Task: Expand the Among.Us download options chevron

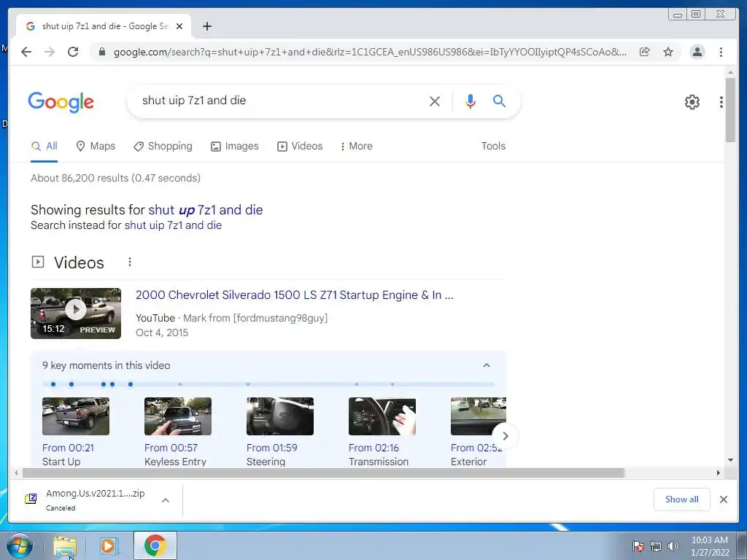Action: tap(166, 500)
